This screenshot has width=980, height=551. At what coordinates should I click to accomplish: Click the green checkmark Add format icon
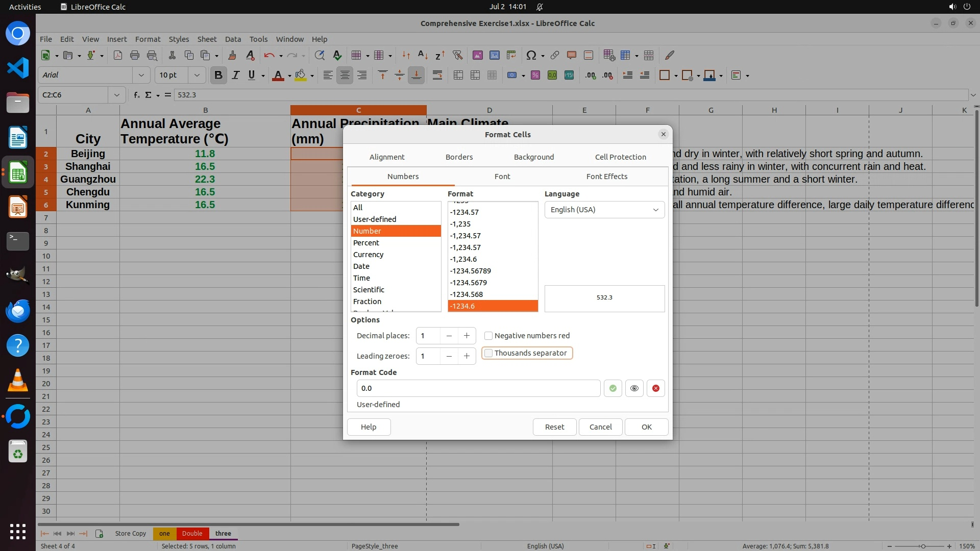(612, 388)
